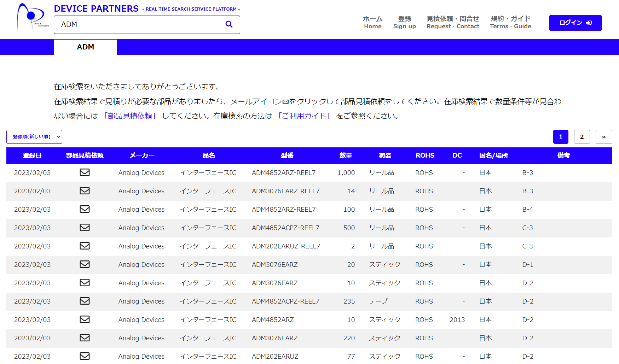Image resolution: width=619 pixels, height=364 pixels.
Task: Click the Device Partners logo
Action: click(x=33, y=17)
